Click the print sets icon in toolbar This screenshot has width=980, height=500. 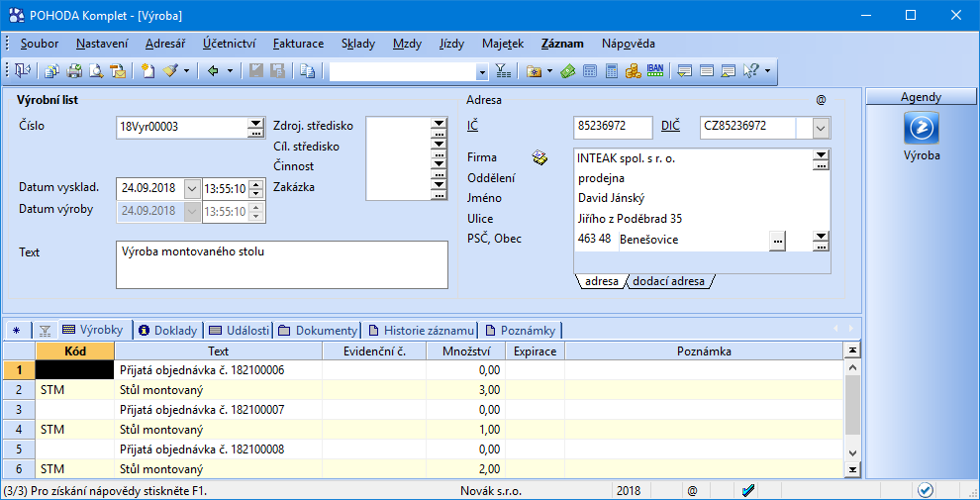pos(52,71)
